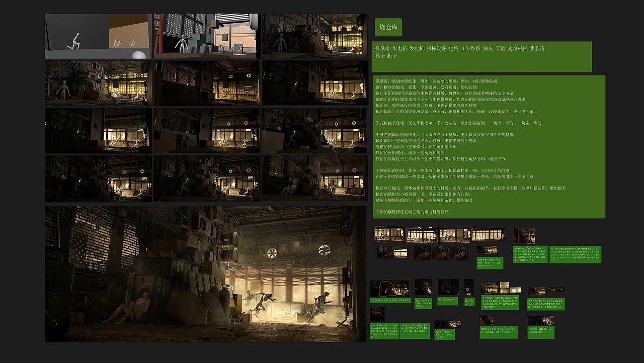The image size is (644, 363).
Task: Click keyword '柜子' in green note
Action: pyautogui.click(x=392, y=56)
